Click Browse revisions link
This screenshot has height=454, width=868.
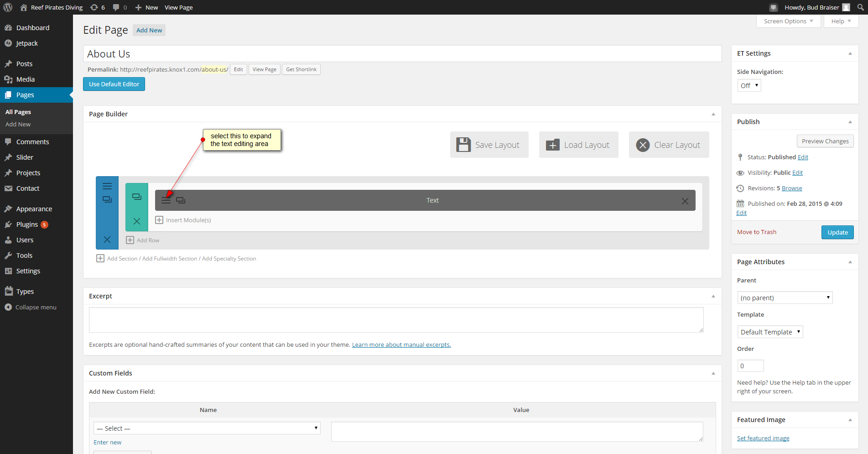792,188
